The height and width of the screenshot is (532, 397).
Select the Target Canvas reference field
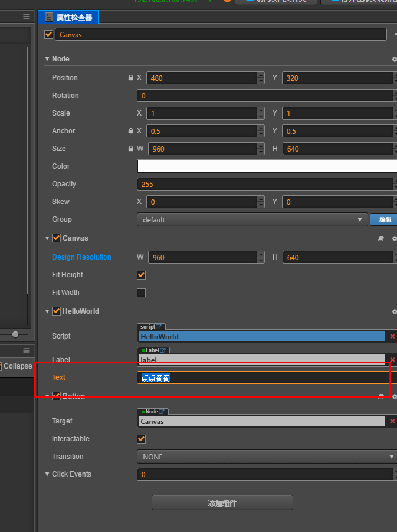click(x=261, y=421)
